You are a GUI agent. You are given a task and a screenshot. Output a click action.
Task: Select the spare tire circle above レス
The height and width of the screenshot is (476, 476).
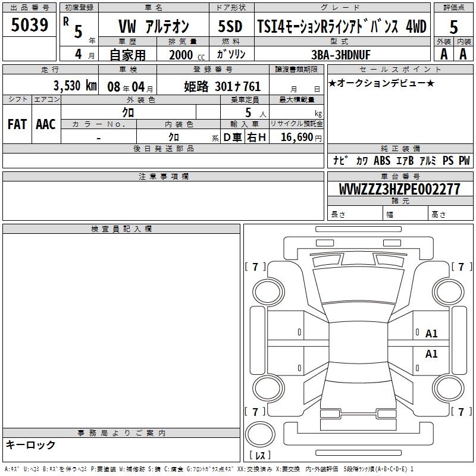(260, 435)
